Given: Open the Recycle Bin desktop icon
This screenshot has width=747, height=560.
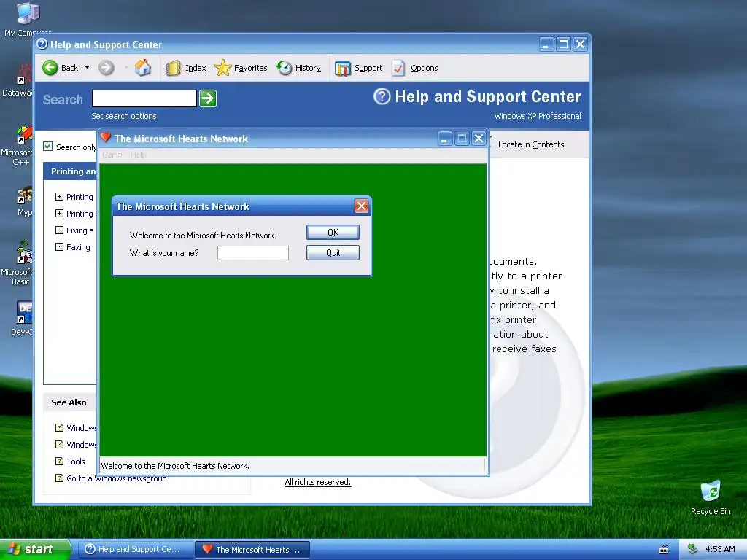Looking at the screenshot, I should coord(711,497).
